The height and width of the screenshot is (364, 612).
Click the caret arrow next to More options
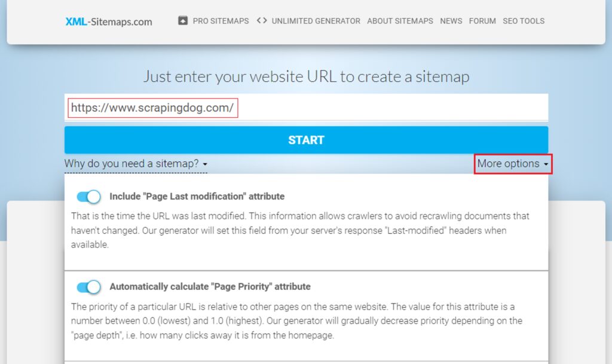pos(546,164)
